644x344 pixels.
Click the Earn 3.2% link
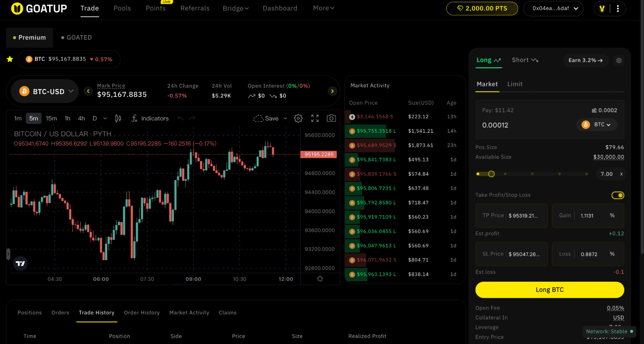coord(585,60)
